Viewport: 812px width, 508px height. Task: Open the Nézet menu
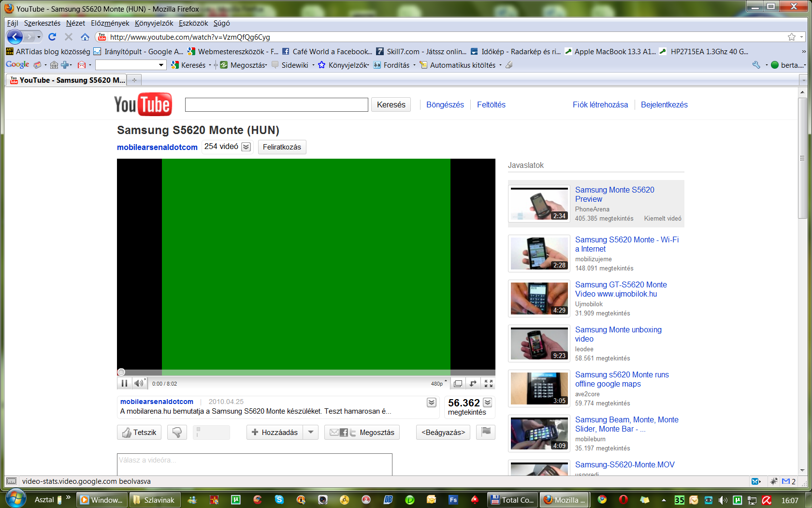[75, 23]
